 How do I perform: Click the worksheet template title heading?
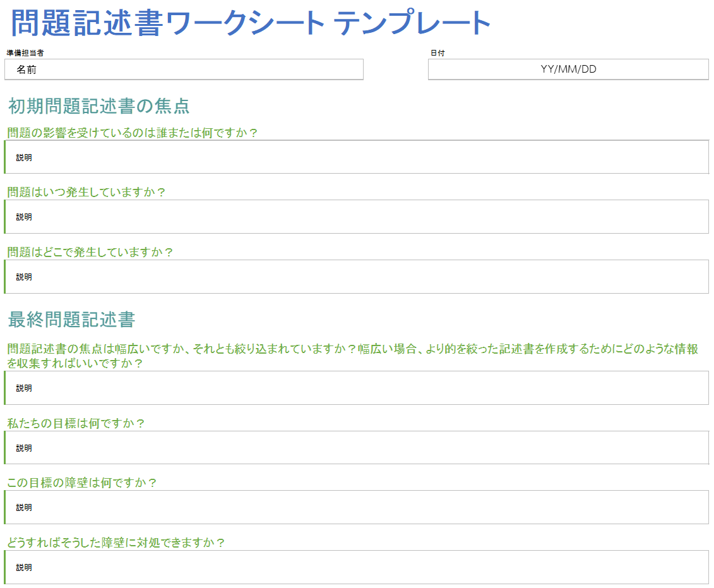(249, 21)
